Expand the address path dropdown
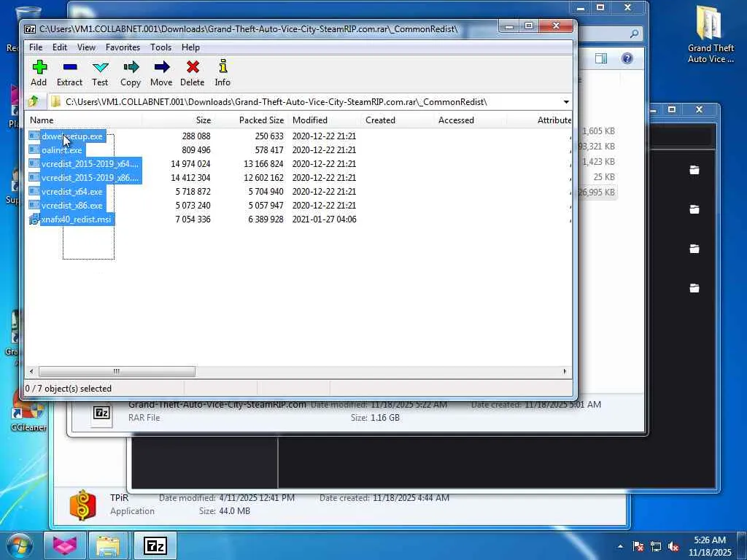 [x=566, y=102]
